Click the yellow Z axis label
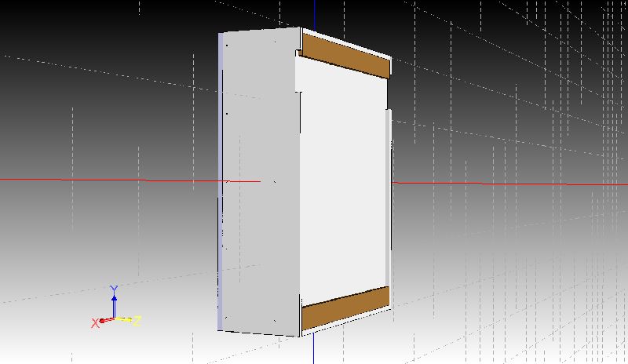628x364 pixels. (137, 321)
